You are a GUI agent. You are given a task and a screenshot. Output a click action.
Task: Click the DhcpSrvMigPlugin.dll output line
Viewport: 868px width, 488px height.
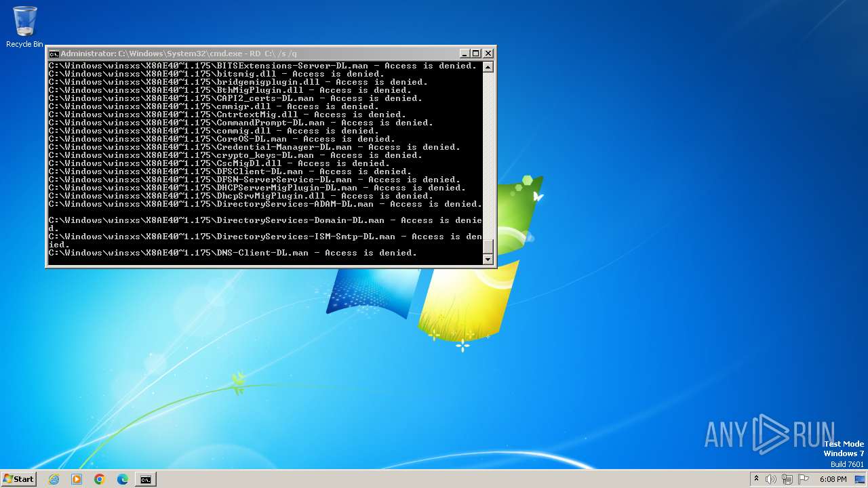(x=241, y=196)
